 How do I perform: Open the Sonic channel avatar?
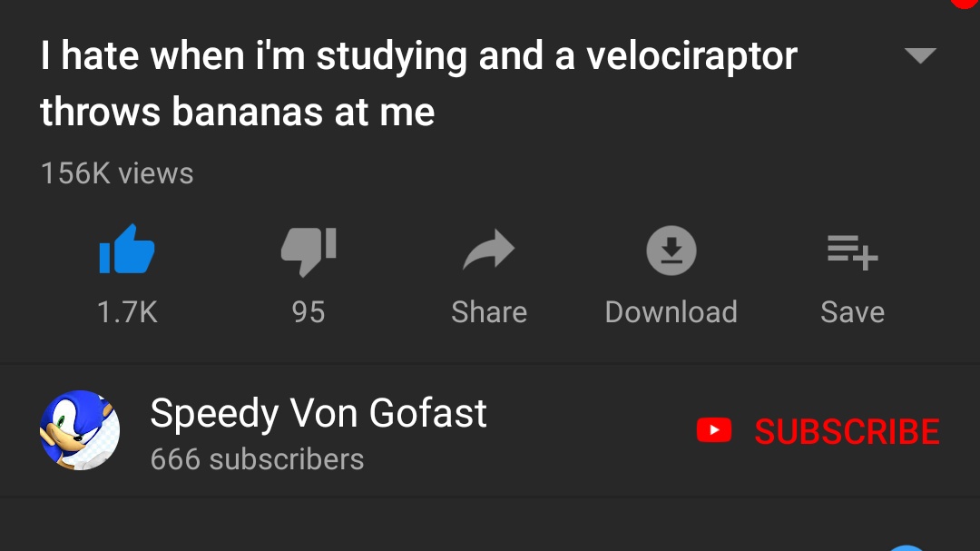[80, 430]
